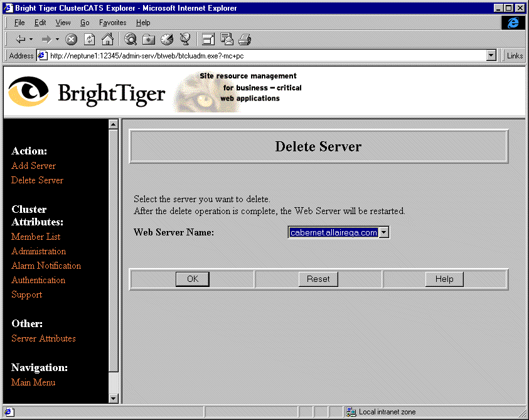Click the Print toolbar icon

(x=244, y=39)
